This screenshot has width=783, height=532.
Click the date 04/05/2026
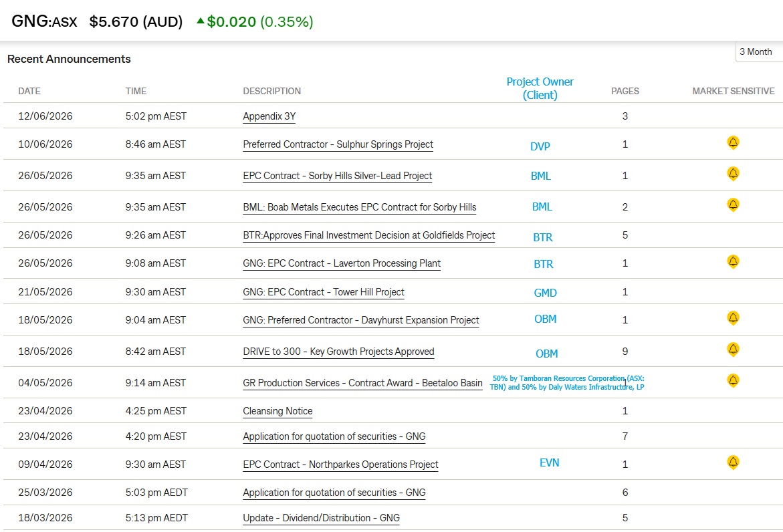pyautogui.click(x=45, y=383)
